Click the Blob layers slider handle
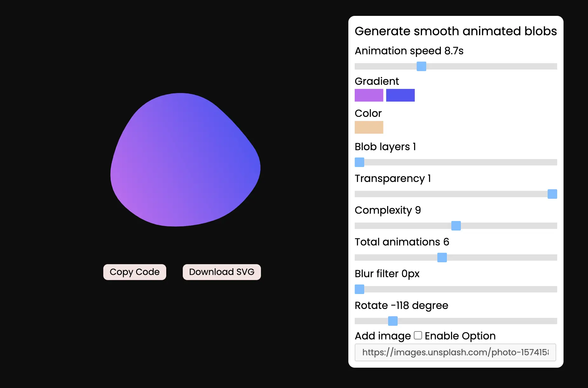Screen dimensions: 588x388 (359, 162)
